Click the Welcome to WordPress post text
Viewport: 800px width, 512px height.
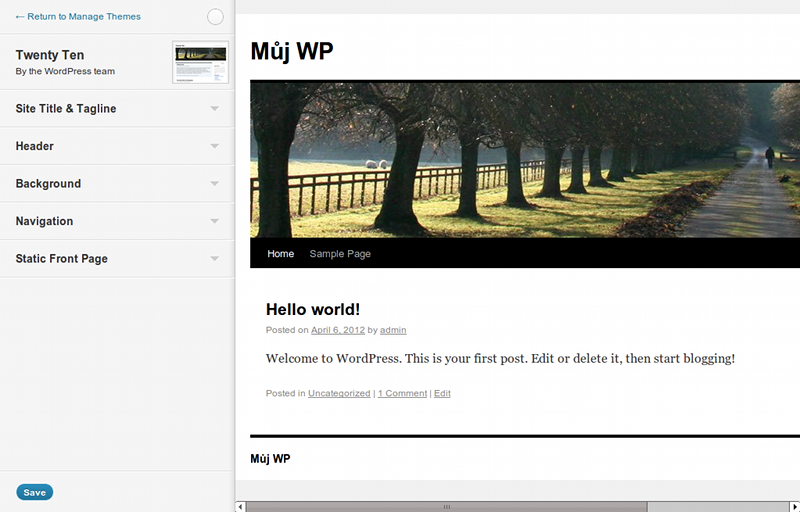(x=501, y=359)
